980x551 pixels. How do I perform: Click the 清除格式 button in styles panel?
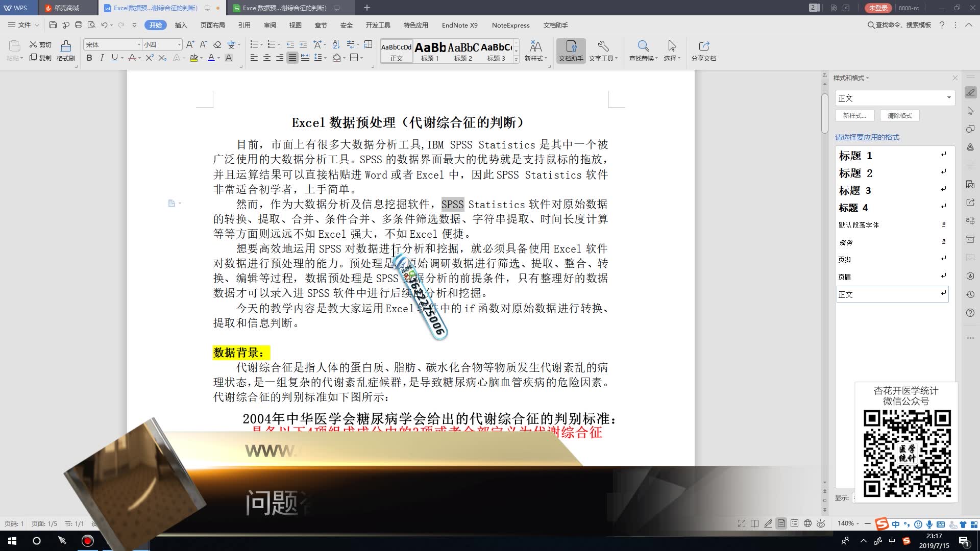899,116
